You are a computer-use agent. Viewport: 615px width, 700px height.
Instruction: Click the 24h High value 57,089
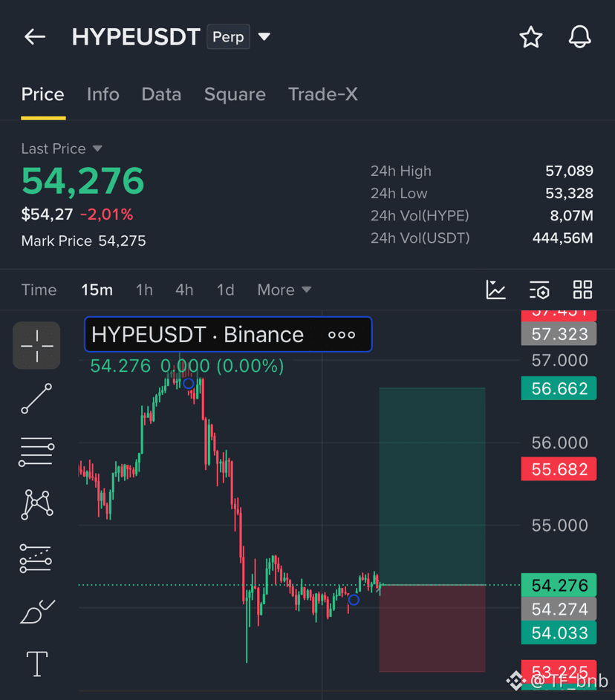pos(569,171)
